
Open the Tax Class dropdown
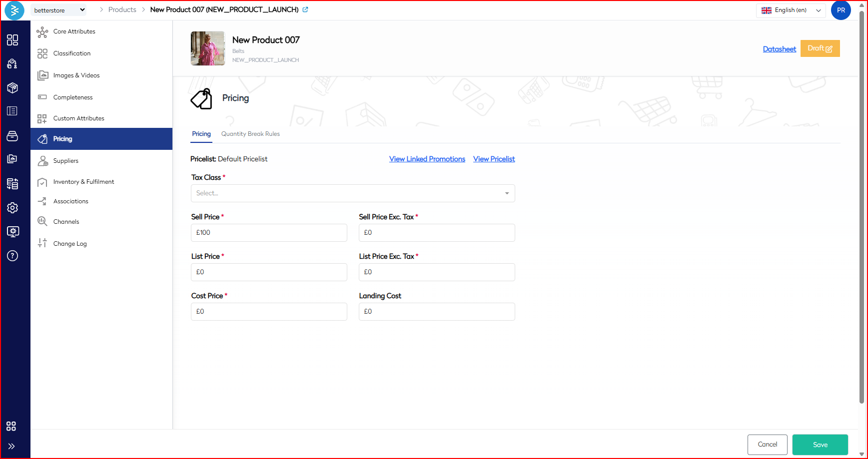[x=352, y=193]
